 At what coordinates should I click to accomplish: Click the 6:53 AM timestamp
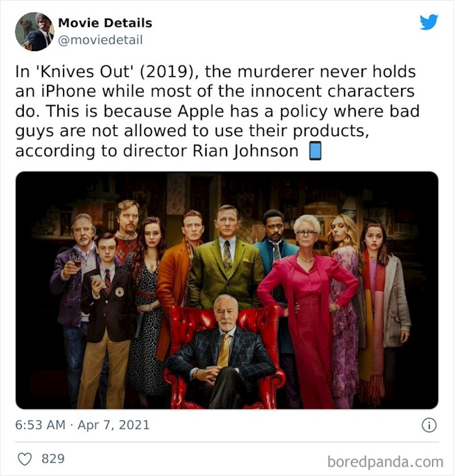point(40,425)
